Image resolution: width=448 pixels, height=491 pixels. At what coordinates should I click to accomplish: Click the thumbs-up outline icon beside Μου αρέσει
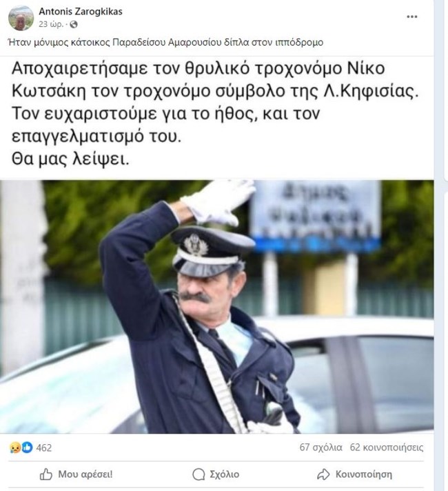46,474
